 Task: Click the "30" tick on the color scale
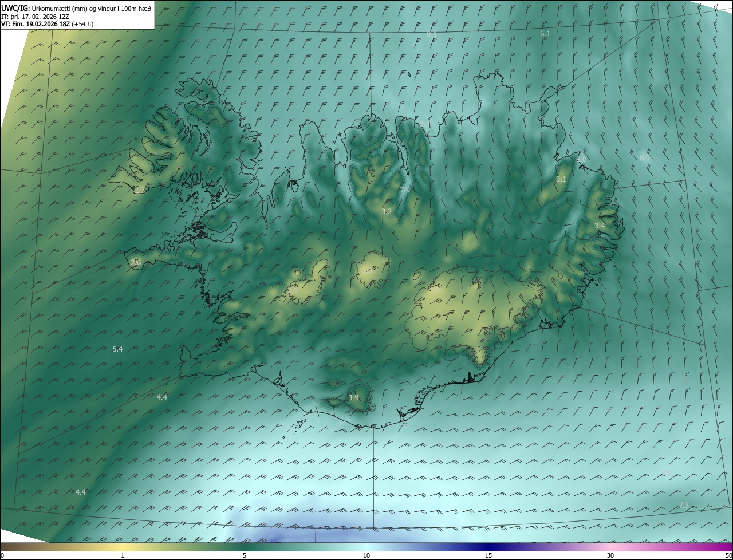pos(610,555)
